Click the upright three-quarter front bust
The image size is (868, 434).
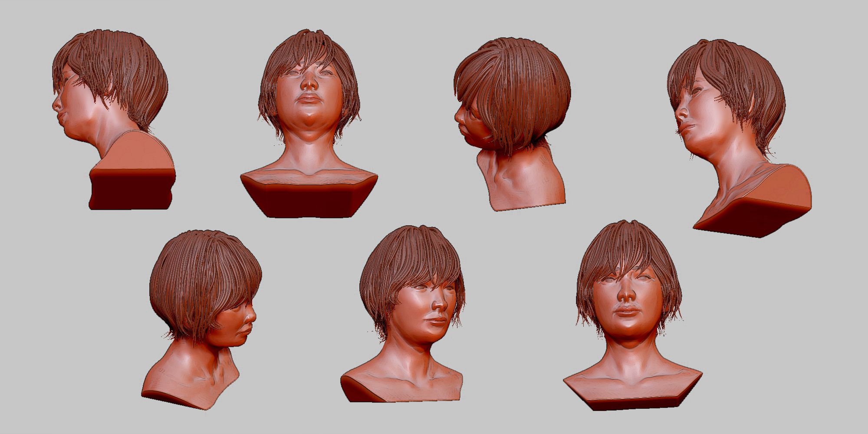pos(402,313)
